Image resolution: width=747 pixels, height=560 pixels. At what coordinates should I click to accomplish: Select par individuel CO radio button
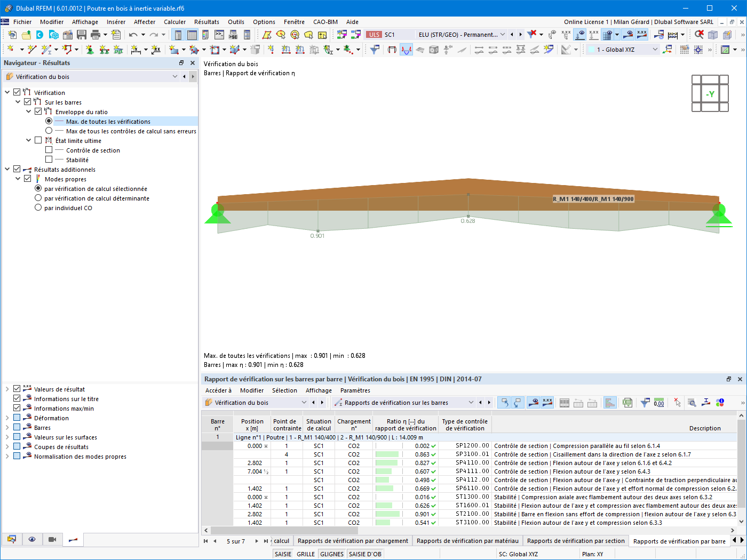38,207
